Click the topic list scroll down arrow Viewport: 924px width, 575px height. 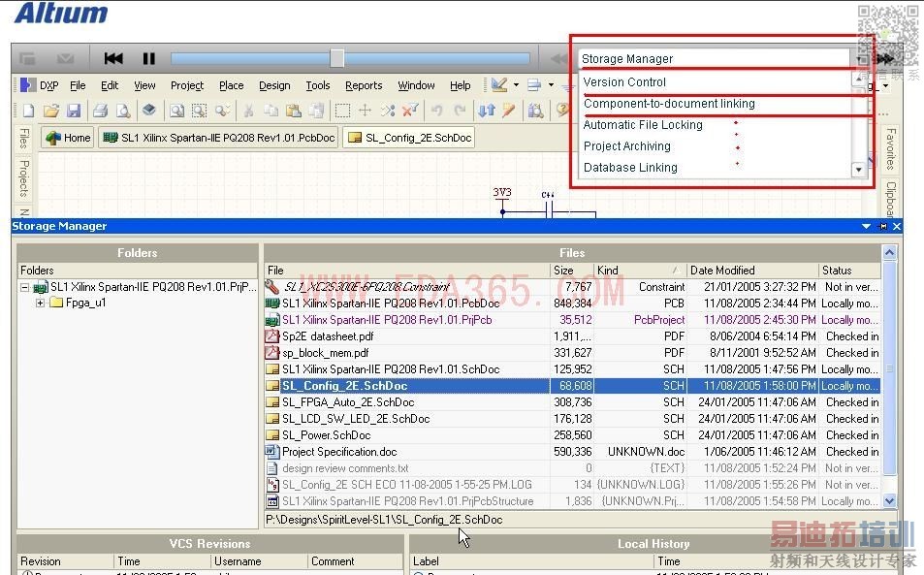(x=859, y=170)
